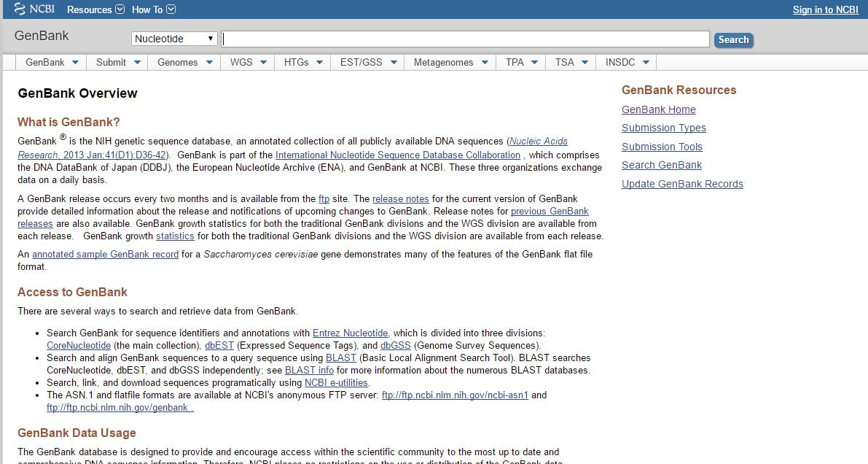Open Entrez Nucleotide link
This screenshot has height=464, width=868.
click(351, 333)
